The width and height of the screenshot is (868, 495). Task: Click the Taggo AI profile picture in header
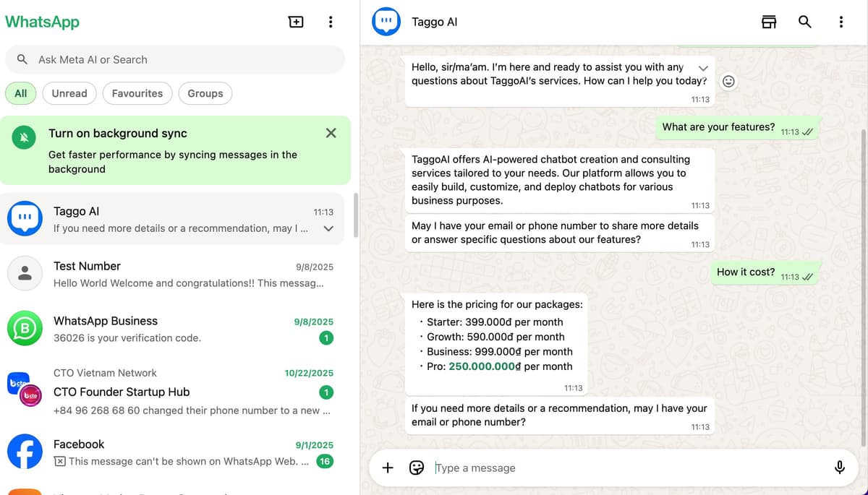point(386,22)
